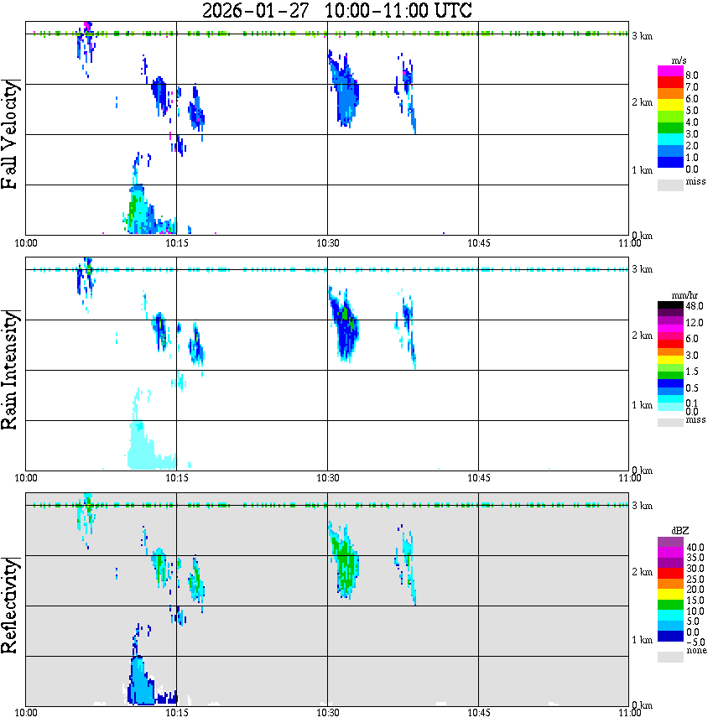713x728 pixels.
Task: Select the yellow swatch in dBZ legend
Action: pyautogui.click(x=670, y=595)
